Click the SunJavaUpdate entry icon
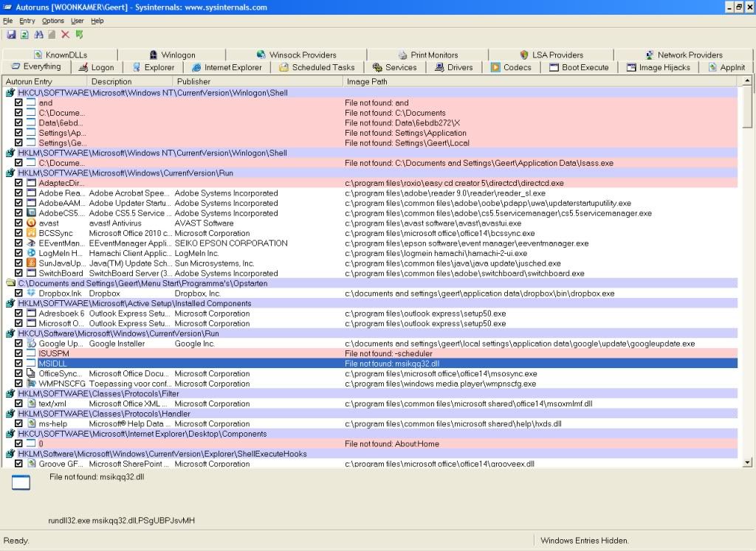 pyautogui.click(x=31, y=263)
